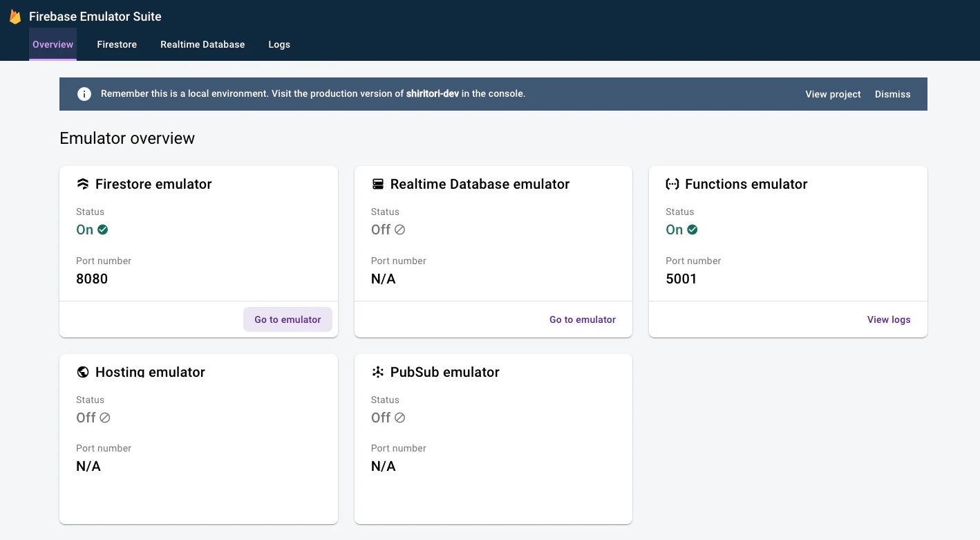Open the Realtime Database tab
This screenshot has width=980, height=540.
pyautogui.click(x=202, y=44)
